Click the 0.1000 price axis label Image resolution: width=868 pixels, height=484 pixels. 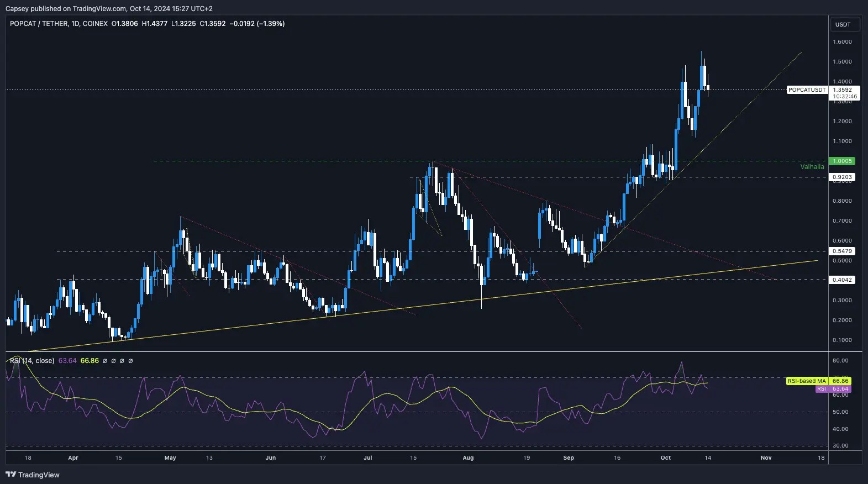coord(843,340)
